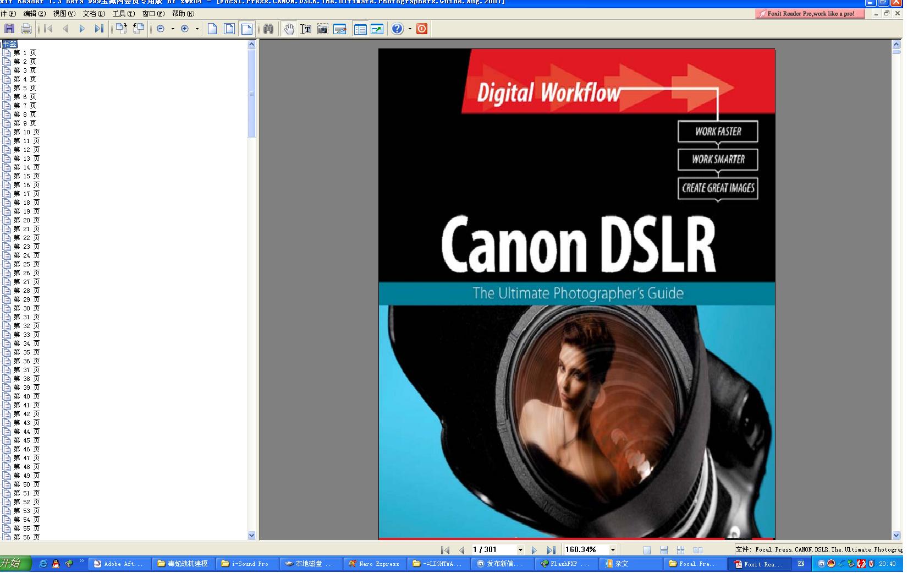
Task: Toggle the navigation panel icon
Action: coord(360,29)
